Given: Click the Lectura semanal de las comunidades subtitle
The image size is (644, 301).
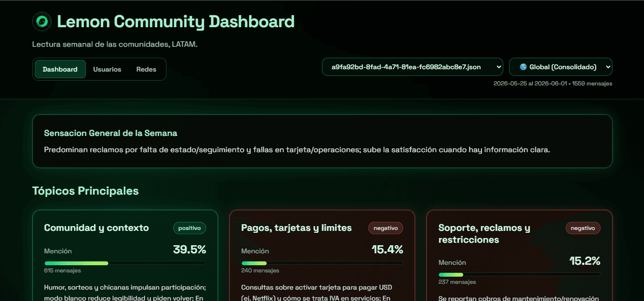Looking at the screenshot, I should 115,44.
